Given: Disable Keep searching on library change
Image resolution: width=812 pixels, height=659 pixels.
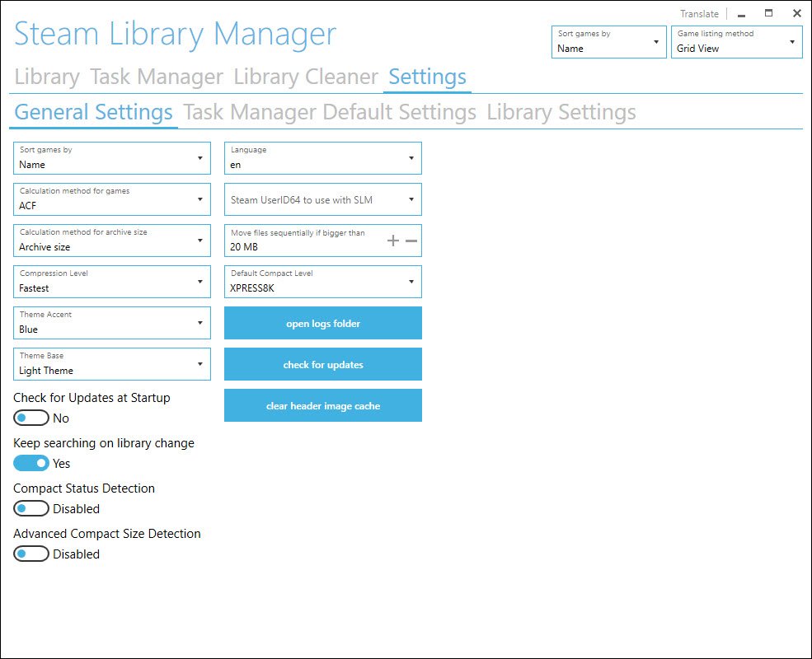Looking at the screenshot, I should click(31, 463).
